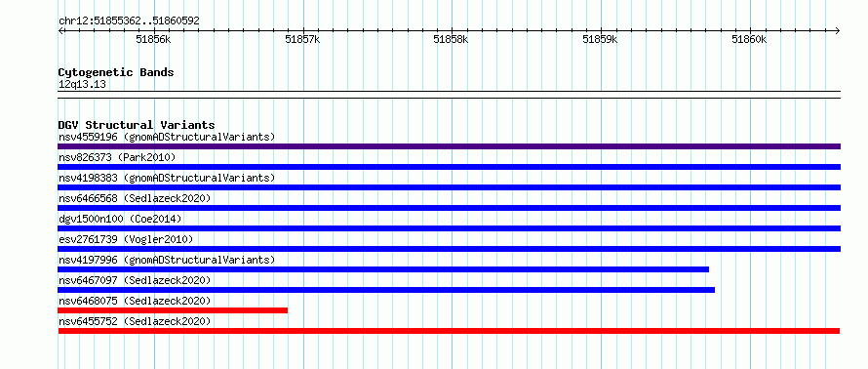Open variant dgv1500n100 (Coe2014) label
Viewport: 868px width, 369px height.
click(120, 219)
